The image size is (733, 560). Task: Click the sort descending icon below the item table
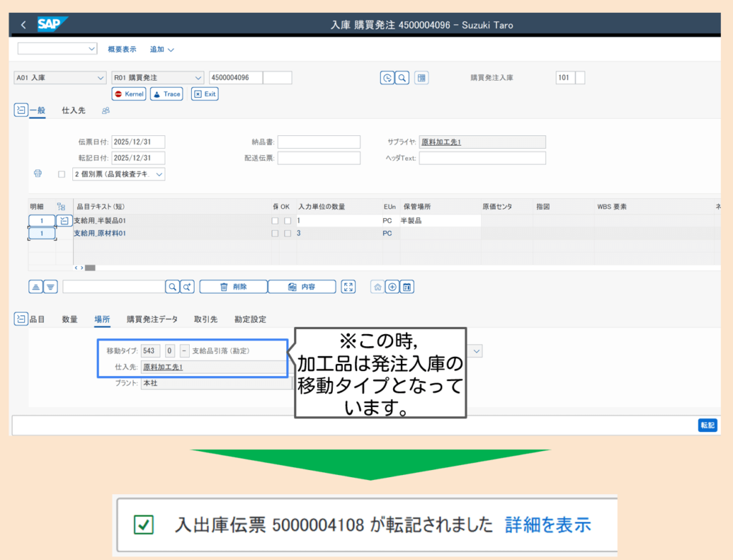click(x=50, y=287)
